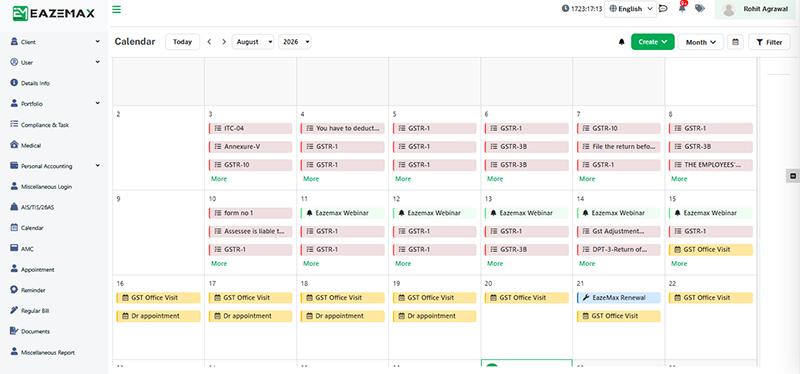Open the August month dropdown
Screen dimensions: 800x374
(x=253, y=42)
